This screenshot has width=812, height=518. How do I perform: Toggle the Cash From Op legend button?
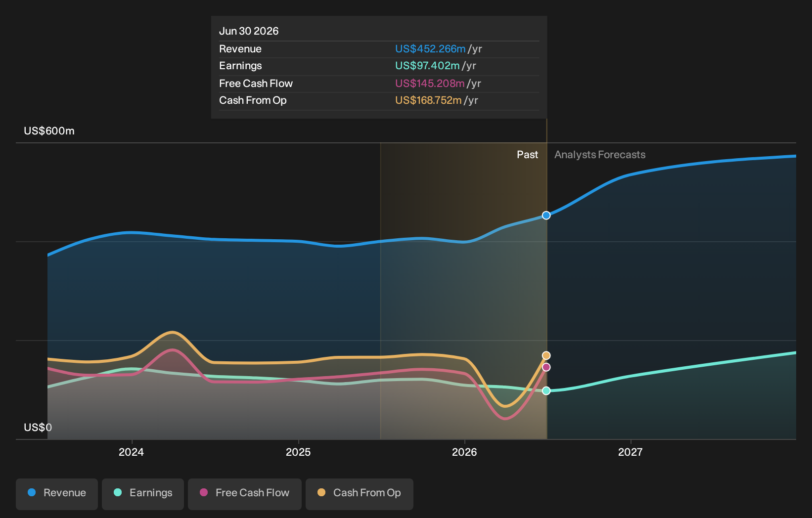360,494
